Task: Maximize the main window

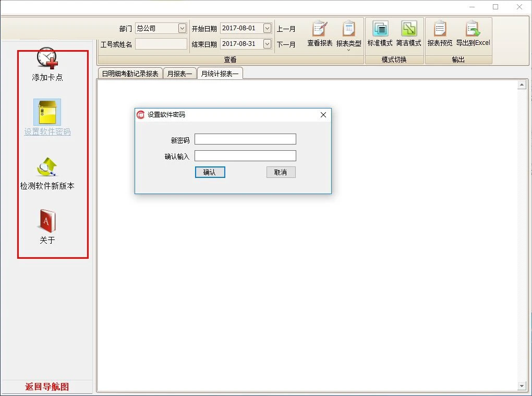Action: pos(495,7)
